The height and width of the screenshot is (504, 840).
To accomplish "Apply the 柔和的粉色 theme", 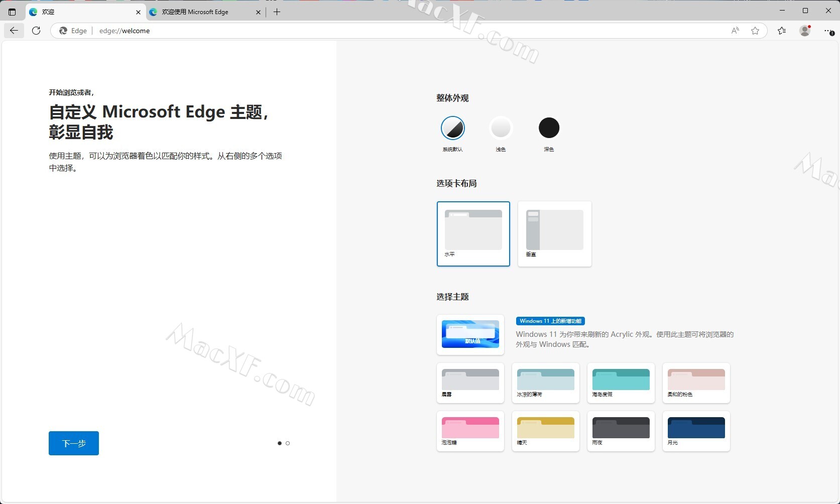I will pyautogui.click(x=696, y=383).
